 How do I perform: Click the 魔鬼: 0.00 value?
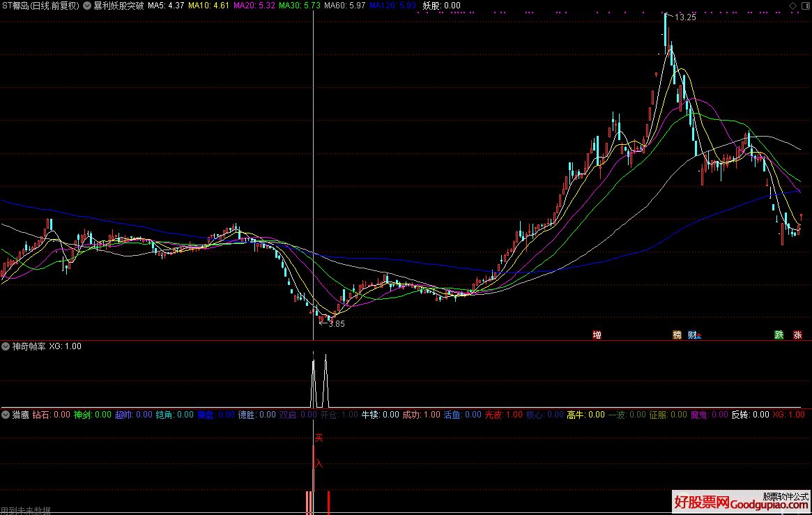(710, 415)
